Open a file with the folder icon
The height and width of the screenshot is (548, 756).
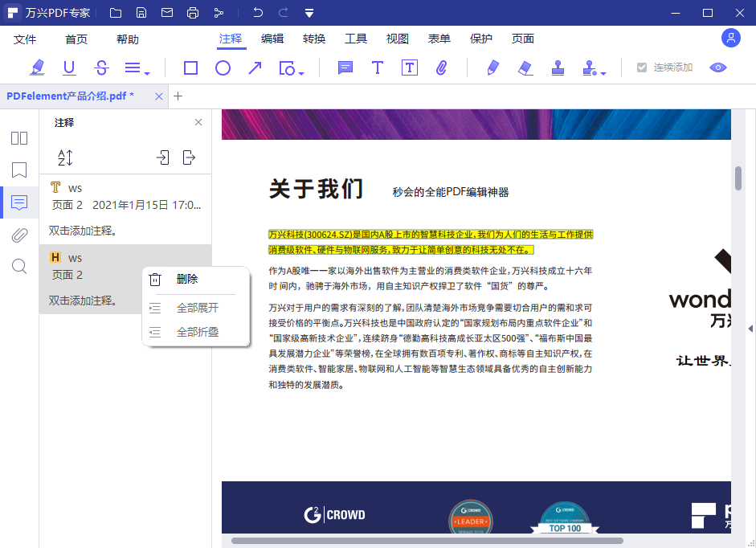pyautogui.click(x=116, y=13)
